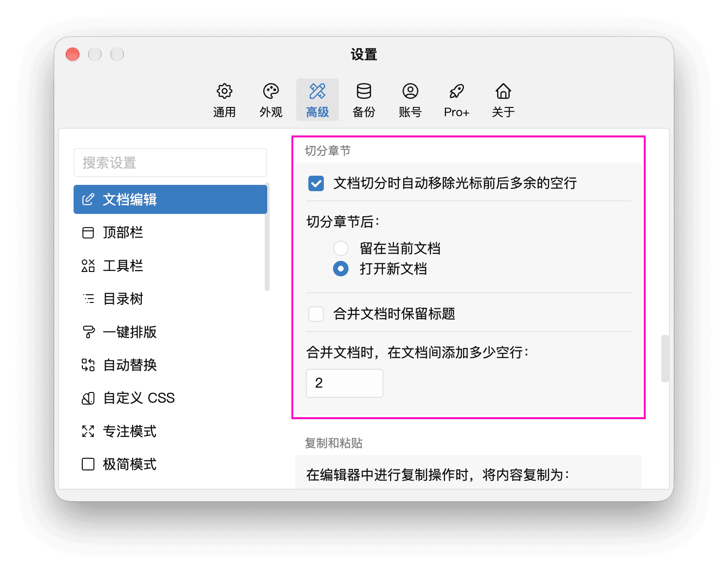Image resolution: width=728 pixels, height=573 pixels.
Task: Select 极简模式 in the sidebar
Action: point(170,464)
